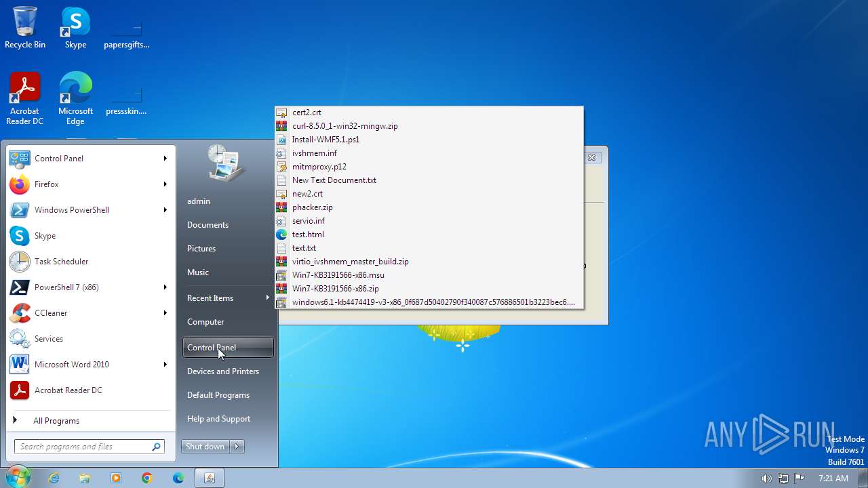Viewport: 868px width, 488px height.
Task: Open Devices and Printers
Action: pos(223,371)
